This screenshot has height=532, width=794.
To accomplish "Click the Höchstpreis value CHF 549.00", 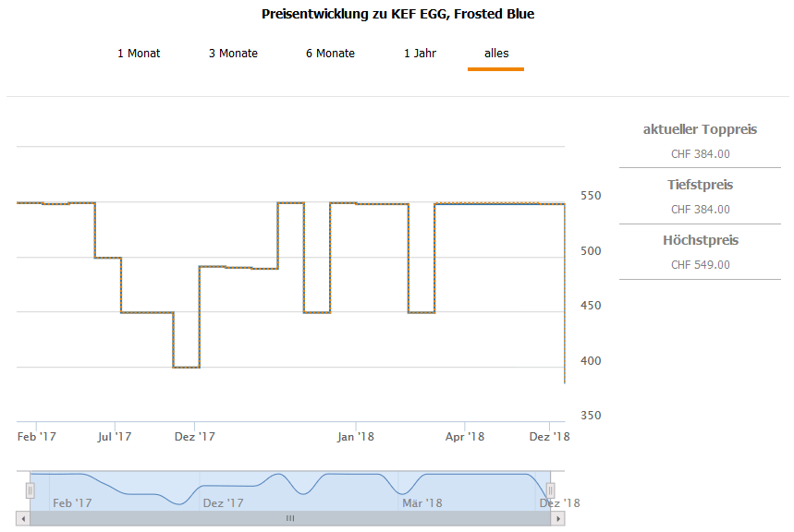I will (700, 265).
